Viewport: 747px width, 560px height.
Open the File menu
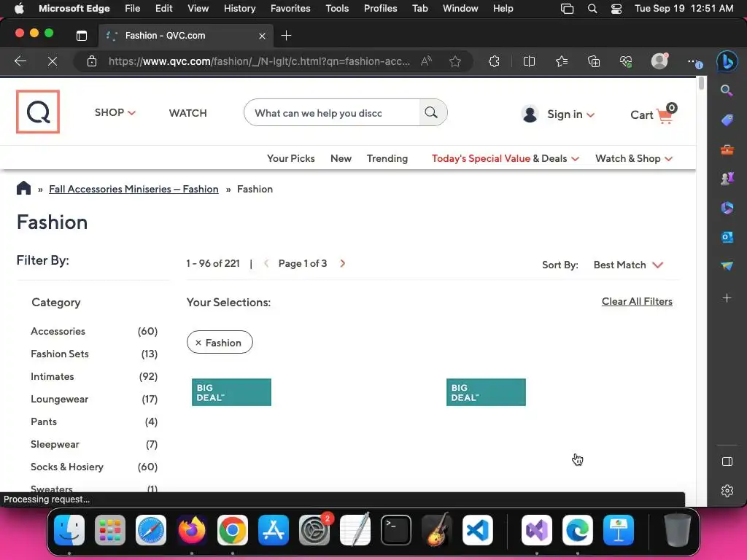tap(133, 9)
